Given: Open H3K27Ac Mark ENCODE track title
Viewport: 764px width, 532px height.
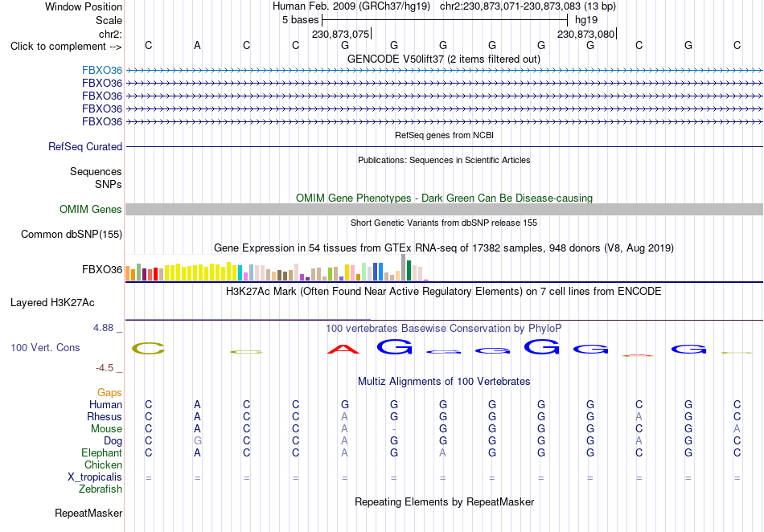Looking at the screenshot, I should pos(444,292).
